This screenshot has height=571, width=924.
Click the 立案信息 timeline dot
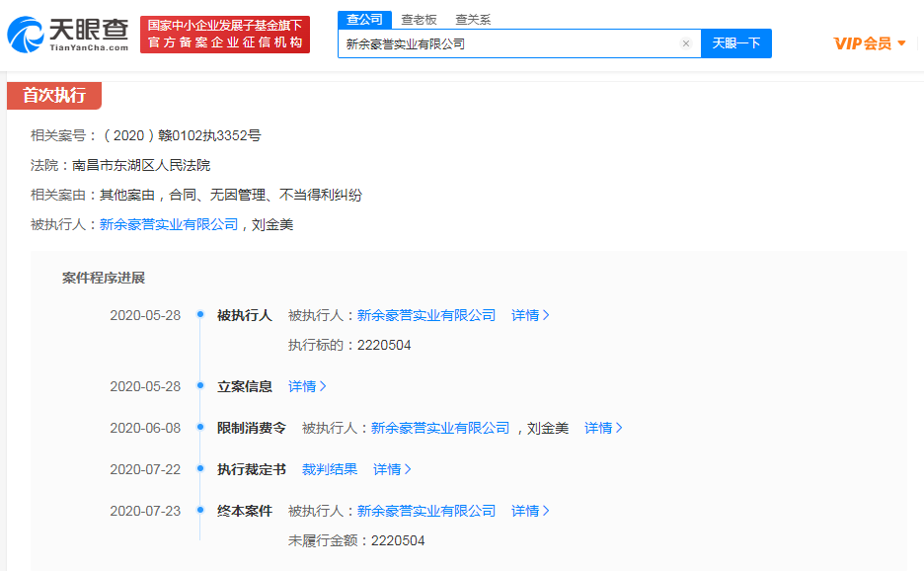click(200, 385)
